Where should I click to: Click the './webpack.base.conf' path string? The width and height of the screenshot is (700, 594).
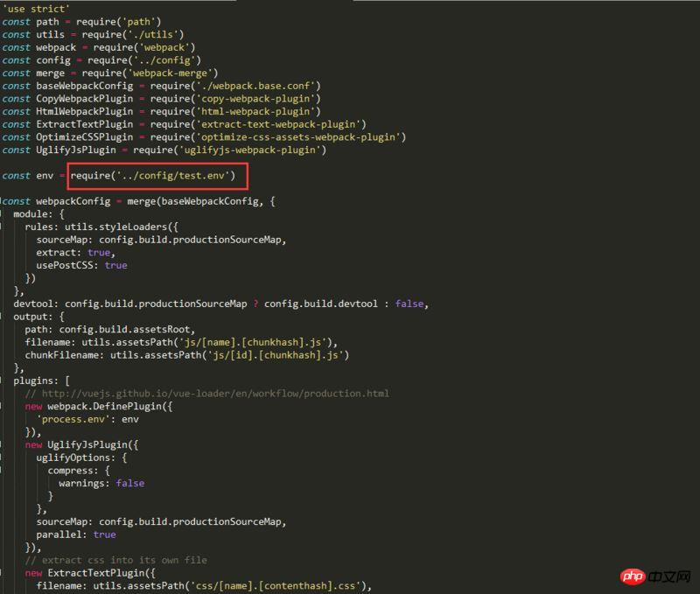pyautogui.click(x=255, y=86)
